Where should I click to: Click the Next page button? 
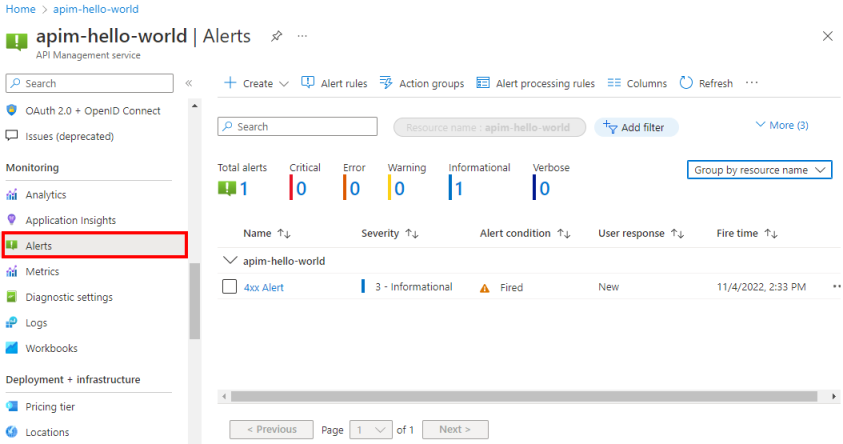pyautogui.click(x=455, y=429)
